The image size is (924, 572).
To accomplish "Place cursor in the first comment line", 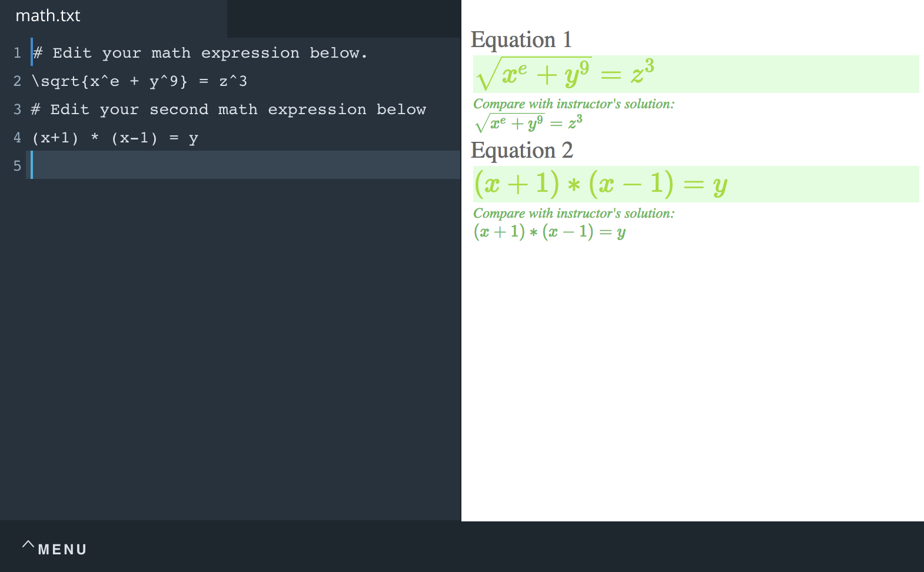I will click(200, 53).
